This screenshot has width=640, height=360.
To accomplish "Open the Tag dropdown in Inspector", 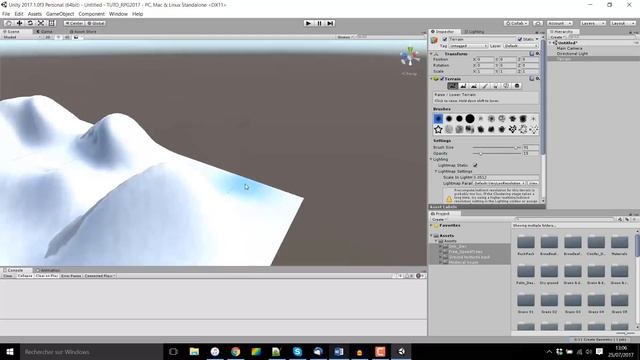I will [x=468, y=46].
